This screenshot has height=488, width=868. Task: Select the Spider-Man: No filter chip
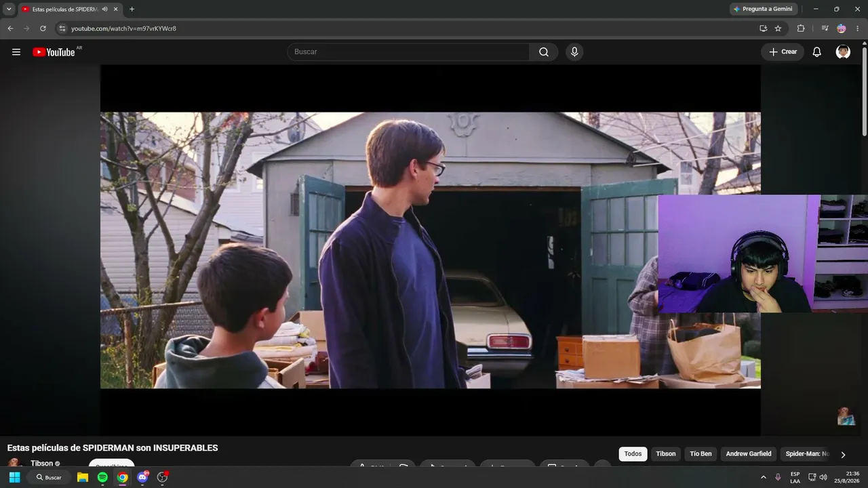(x=807, y=454)
